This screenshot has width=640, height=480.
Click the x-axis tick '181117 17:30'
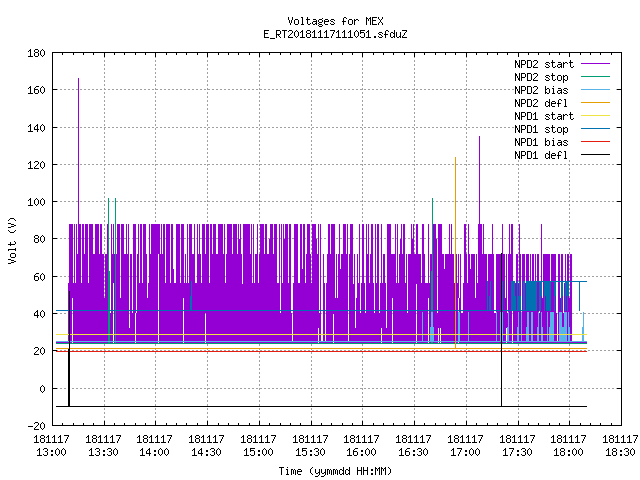(517, 446)
